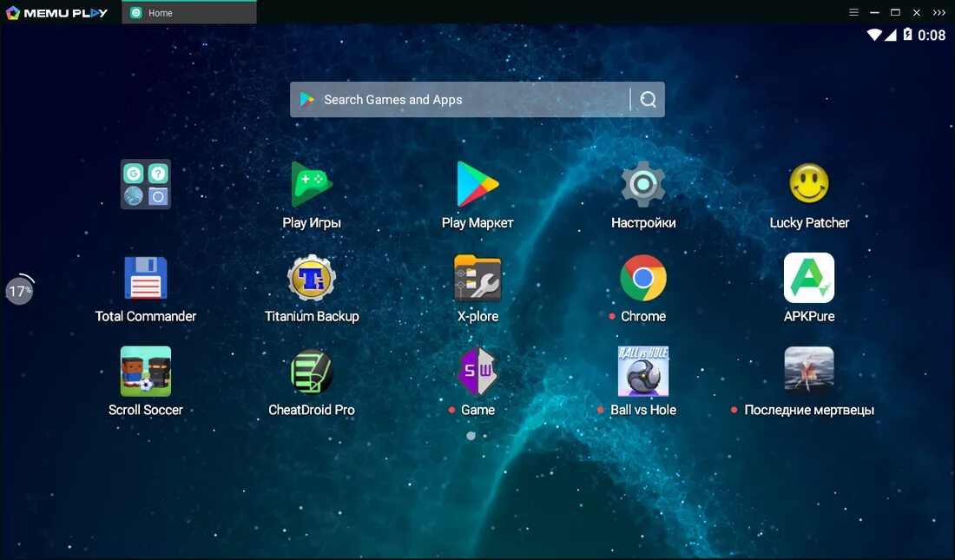Open Ball vs Hole game
The width and height of the screenshot is (955, 560).
pos(643,372)
